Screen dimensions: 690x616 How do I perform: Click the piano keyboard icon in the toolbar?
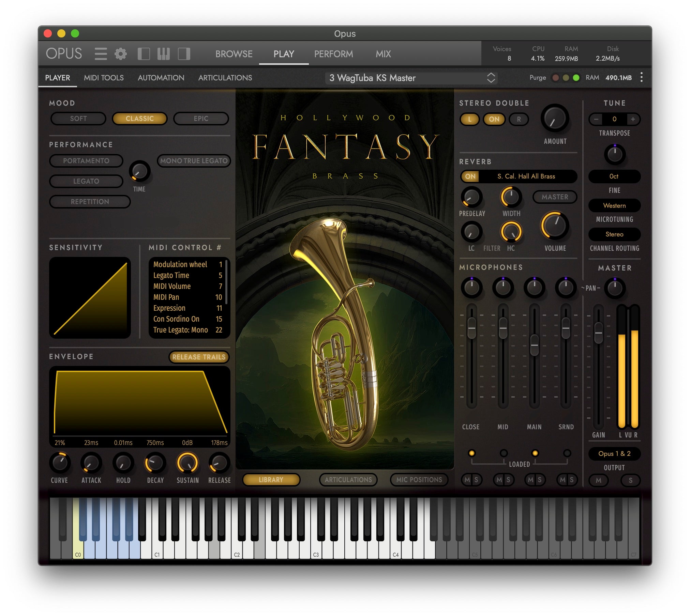point(163,54)
